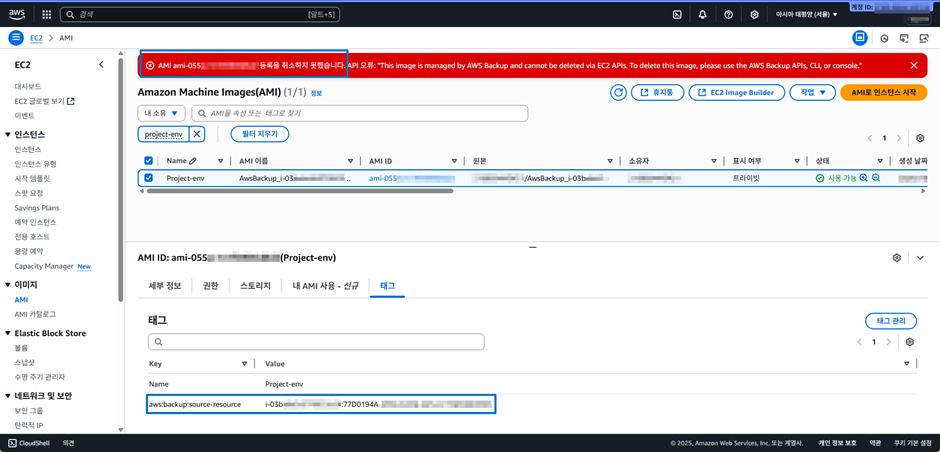This screenshot has height=452, width=940.
Task: Open the notifications bell
Action: click(x=703, y=15)
